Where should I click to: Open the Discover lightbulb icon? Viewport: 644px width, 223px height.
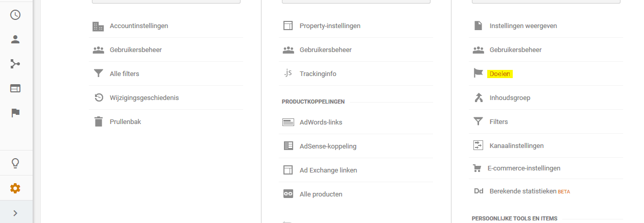(x=15, y=163)
